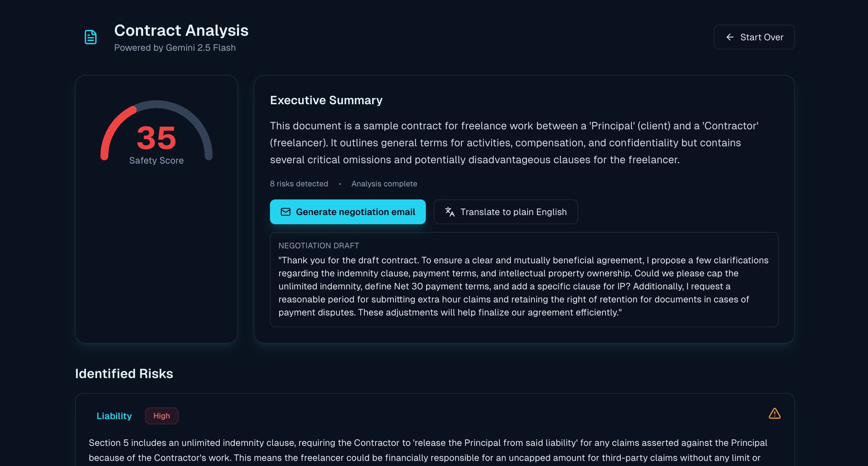Click the "8 risks detected" text

[x=299, y=184]
